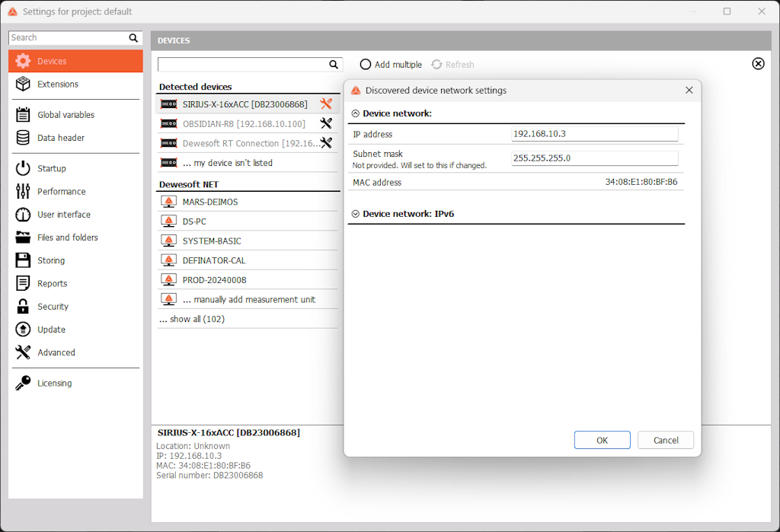
Task: Expand the Device network: IPv6 section
Action: coord(355,213)
